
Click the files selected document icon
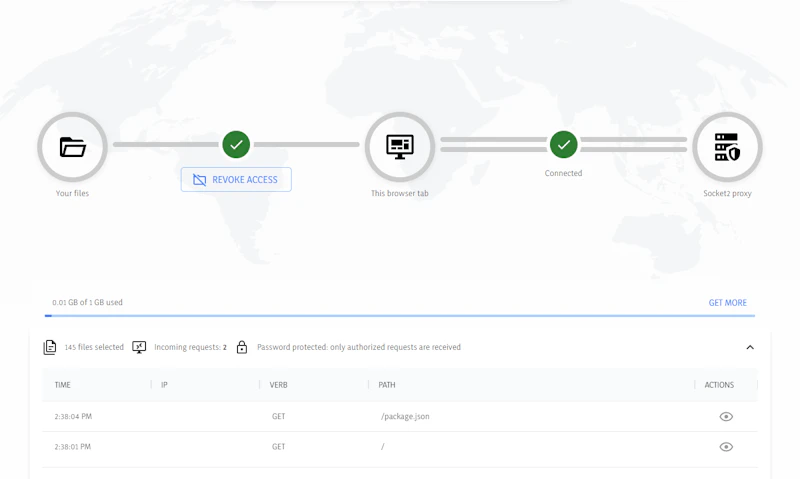(x=49, y=347)
